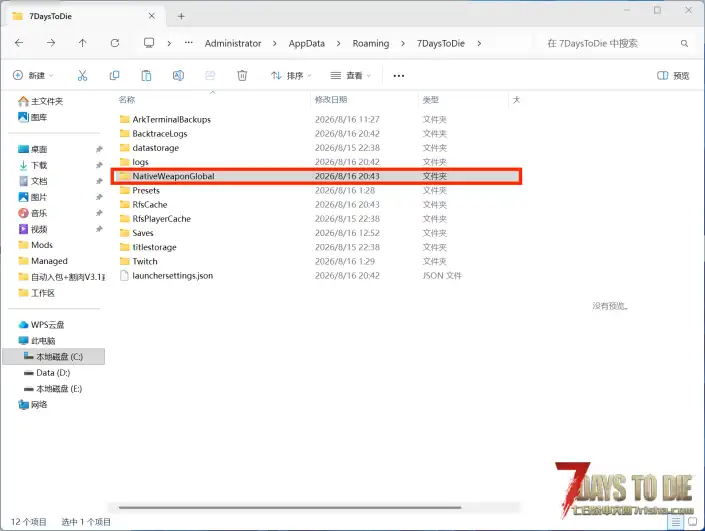Copy the selected item
705x531 pixels.
click(115, 76)
